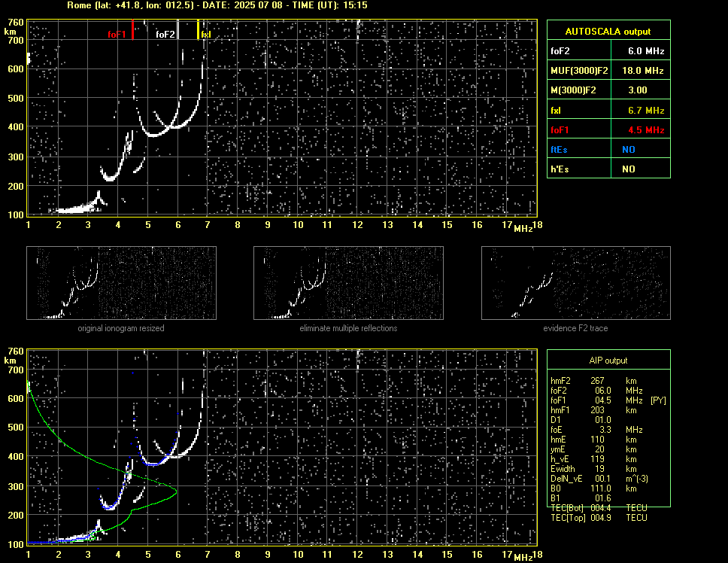Click the 'AIP output' panel header

point(608,361)
